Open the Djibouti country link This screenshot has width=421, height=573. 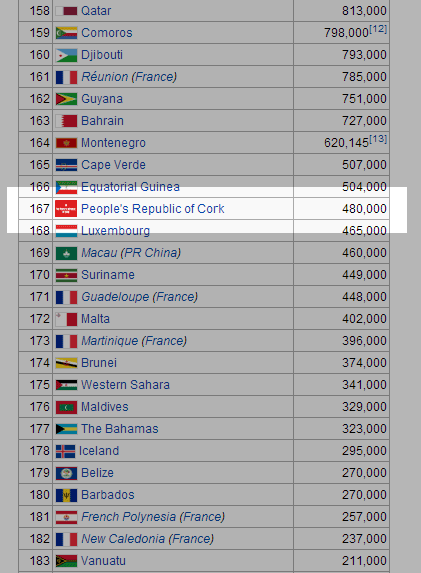tap(102, 55)
